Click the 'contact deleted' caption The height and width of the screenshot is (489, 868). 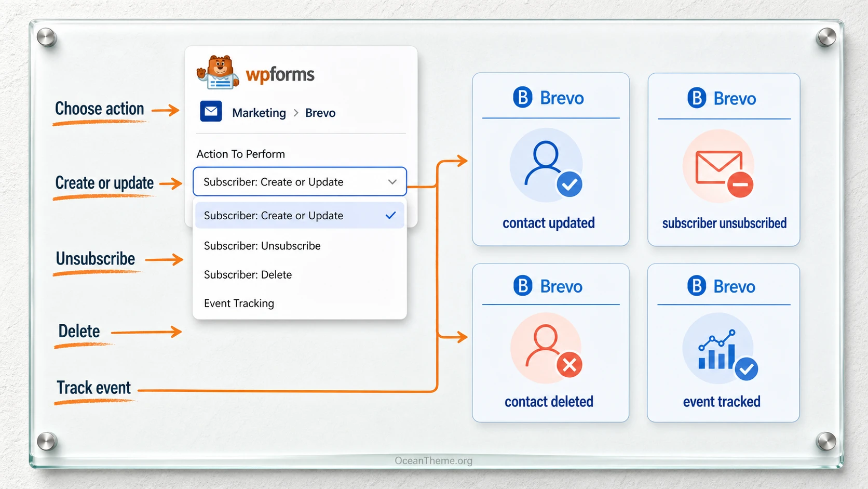pyautogui.click(x=549, y=401)
